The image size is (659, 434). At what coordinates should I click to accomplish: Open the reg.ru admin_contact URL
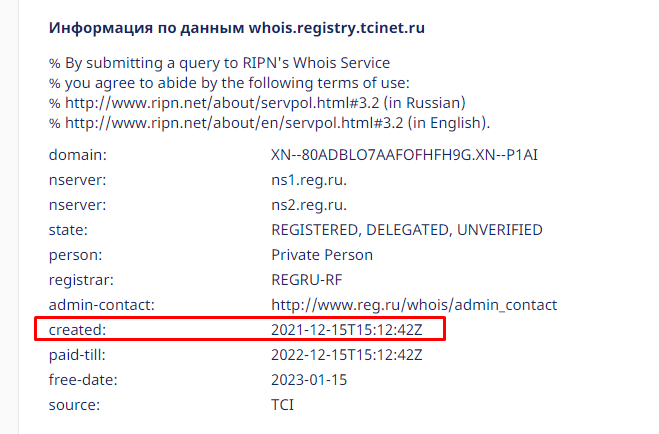414,305
